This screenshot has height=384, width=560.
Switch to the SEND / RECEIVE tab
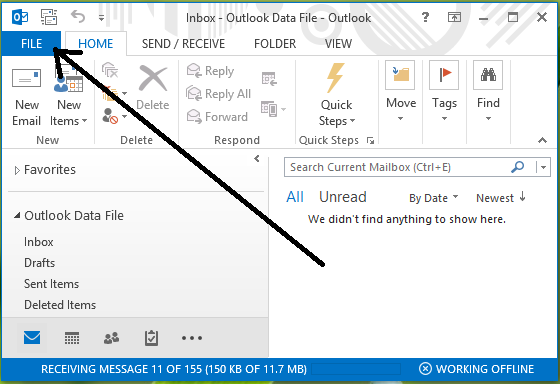point(183,44)
